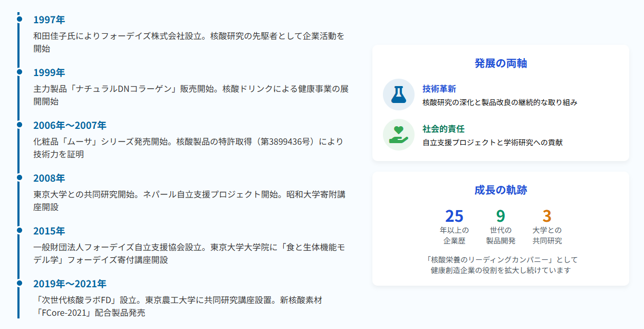Click the heart-in-hand icon beside 社会的責任
The image size is (644, 329).
click(399, 135)
